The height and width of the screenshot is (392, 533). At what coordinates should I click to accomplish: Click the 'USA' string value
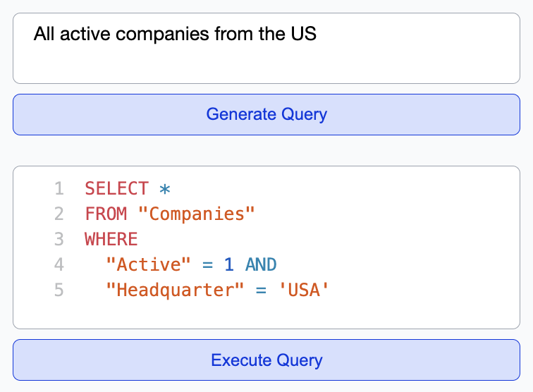[x=304, y=290]
